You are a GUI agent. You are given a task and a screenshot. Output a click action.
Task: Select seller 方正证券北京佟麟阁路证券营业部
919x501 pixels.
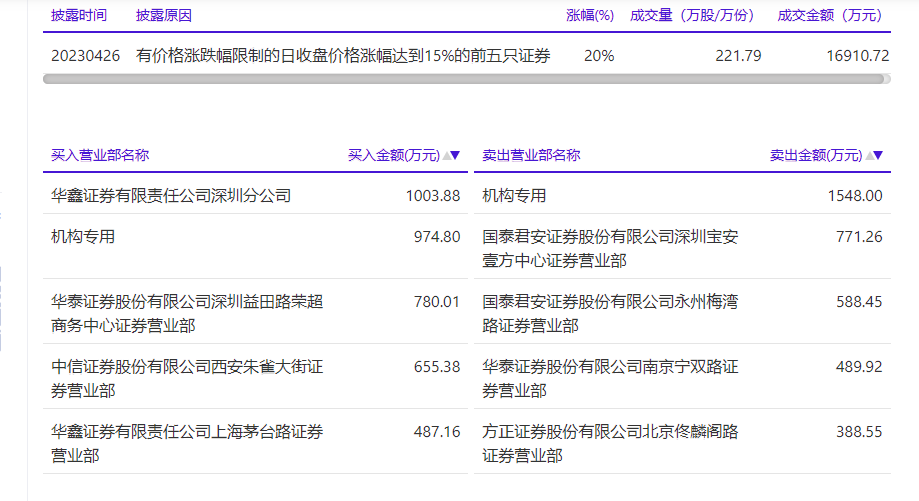pyautogui.click(x=610, y=444)
